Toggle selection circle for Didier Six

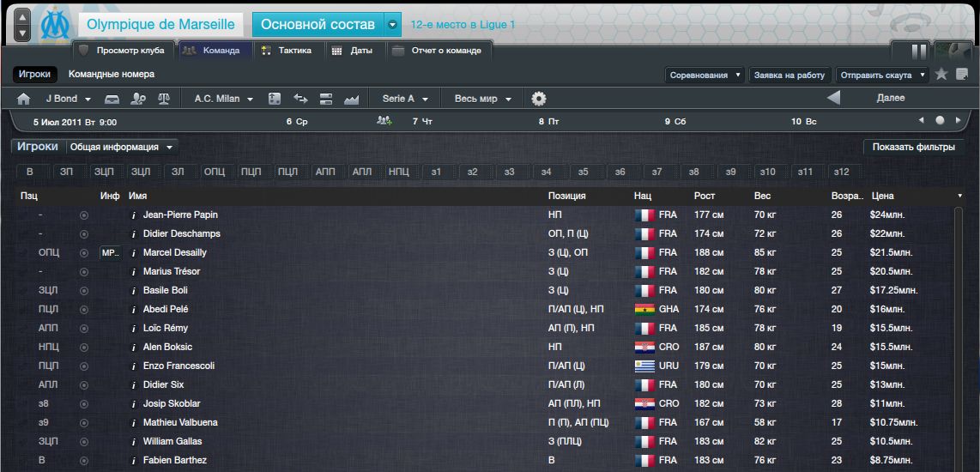point(84,385)
